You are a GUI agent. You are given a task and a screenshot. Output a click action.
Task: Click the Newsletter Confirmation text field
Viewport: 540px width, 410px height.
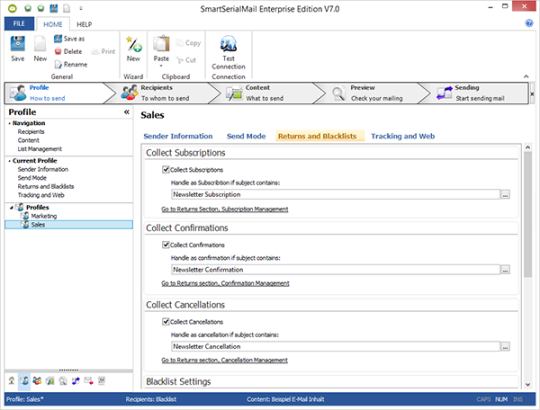pyautogui.click(x=335, y=270)
